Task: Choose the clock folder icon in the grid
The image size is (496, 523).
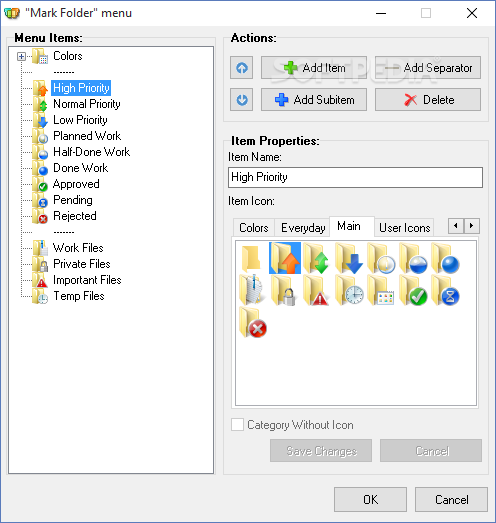Action: click(349, 290)
